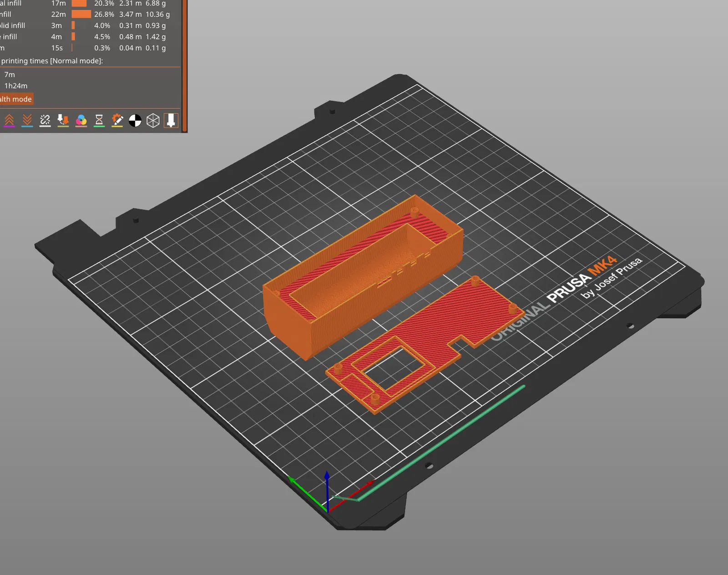Click the '10.36 g' weight value
The height and width of the screenshot is (575, 728).
tap(157, 15)
